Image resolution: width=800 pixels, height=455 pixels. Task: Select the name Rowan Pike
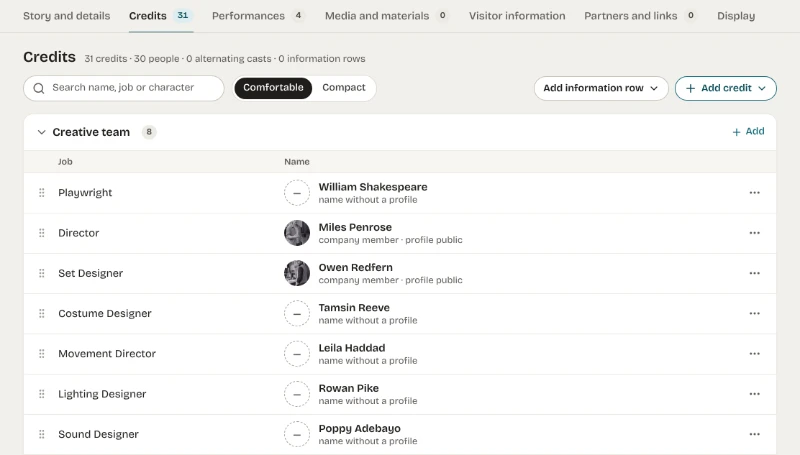tap(348, 389)
